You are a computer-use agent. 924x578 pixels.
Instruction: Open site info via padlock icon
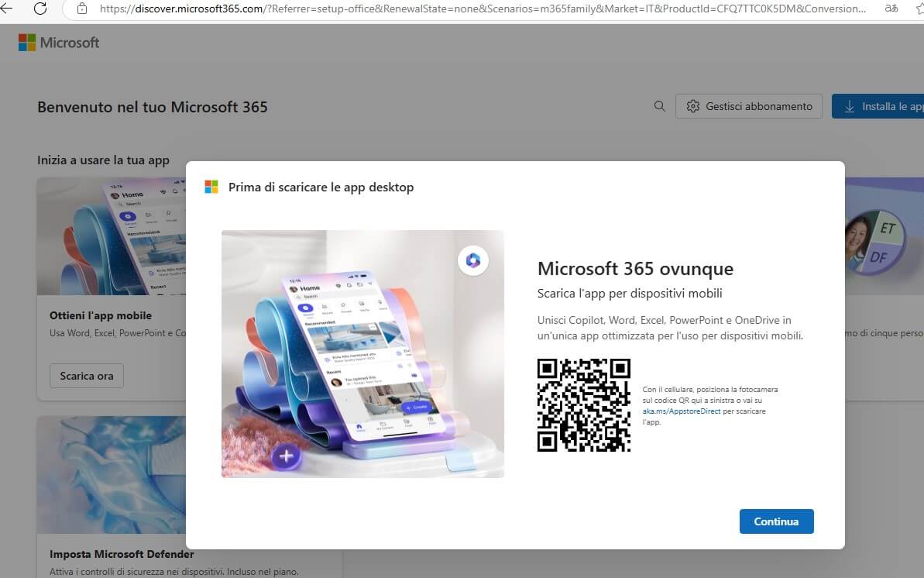(82, 9)
